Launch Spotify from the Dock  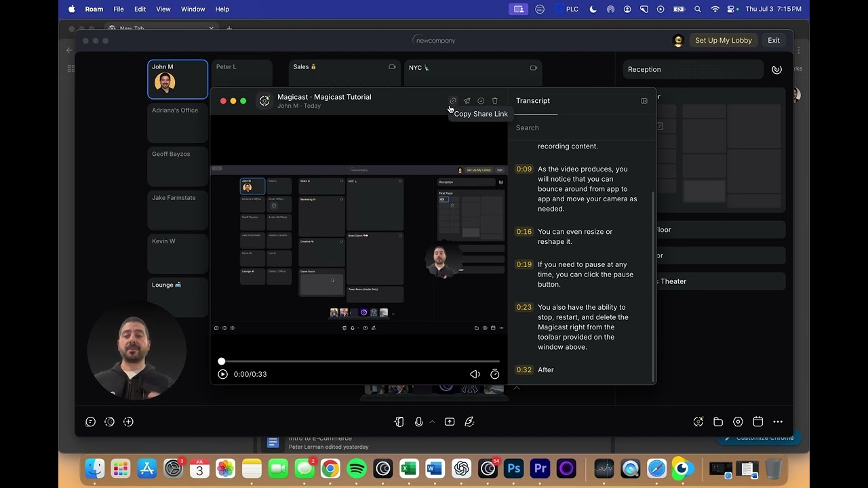(357, 468)
